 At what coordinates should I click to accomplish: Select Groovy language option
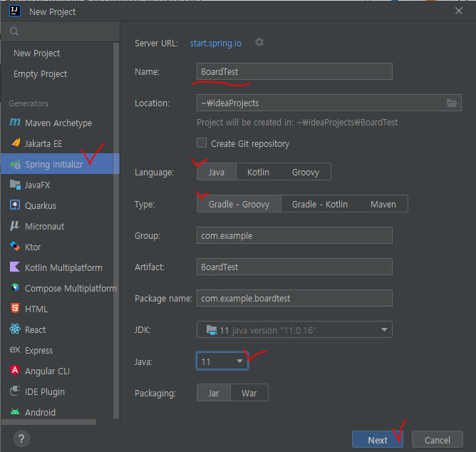306,173
